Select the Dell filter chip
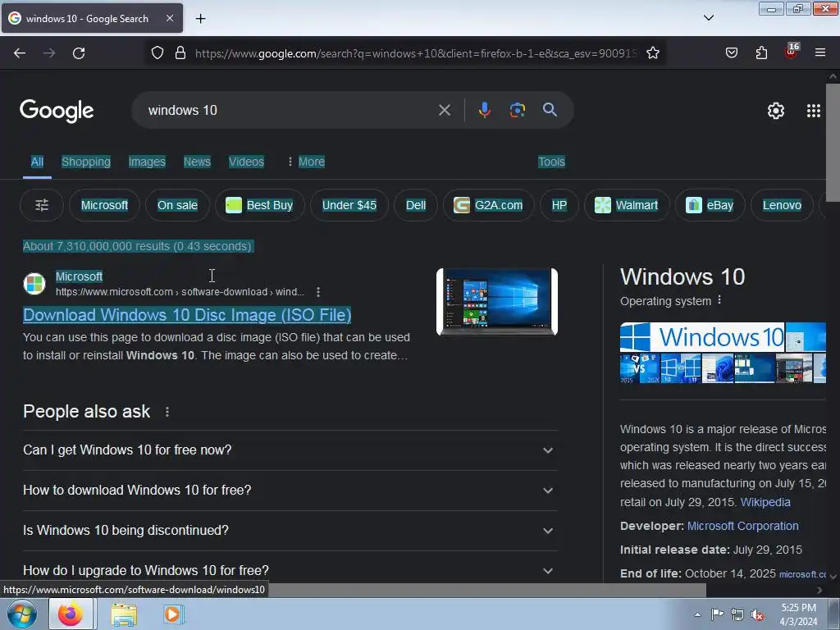This screenshot has height=630, width=840. [416, 205]
